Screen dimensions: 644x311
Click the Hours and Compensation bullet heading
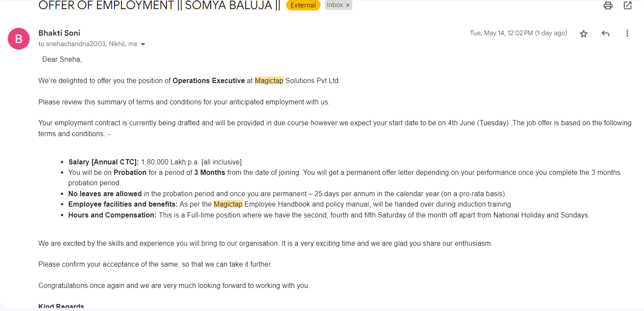pyautogui.click(x=112, y=215)
